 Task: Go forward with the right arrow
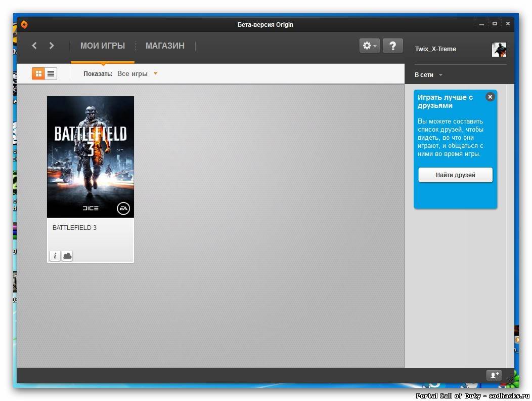[x=52, y=46]
